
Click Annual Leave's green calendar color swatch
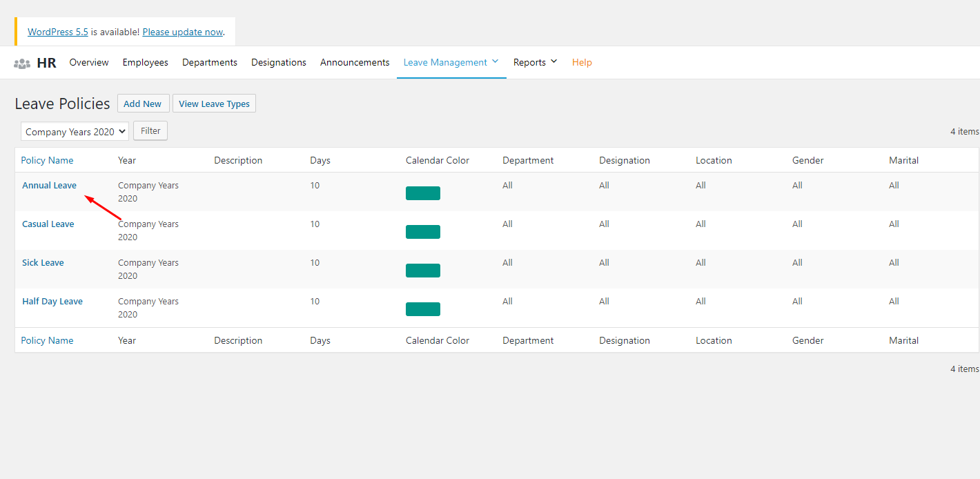point(422,193)
